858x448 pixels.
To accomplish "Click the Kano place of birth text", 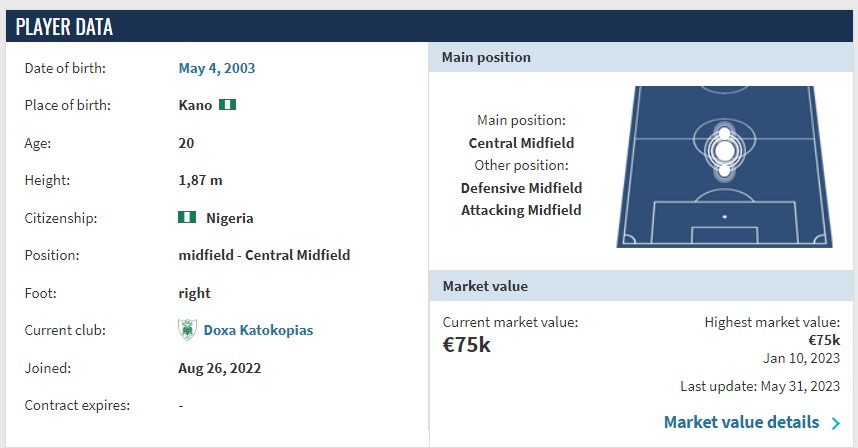I will click(x=195, y=105).
